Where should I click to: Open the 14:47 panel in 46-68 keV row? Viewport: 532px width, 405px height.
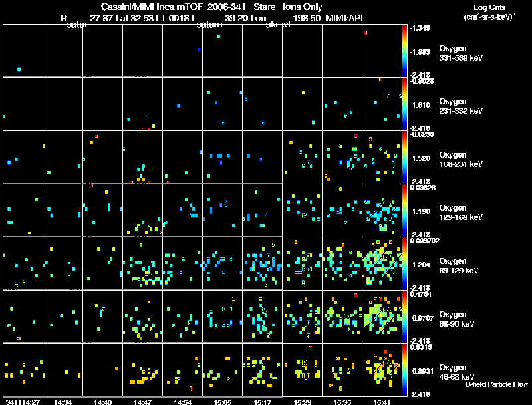click(x=142, y=370)
